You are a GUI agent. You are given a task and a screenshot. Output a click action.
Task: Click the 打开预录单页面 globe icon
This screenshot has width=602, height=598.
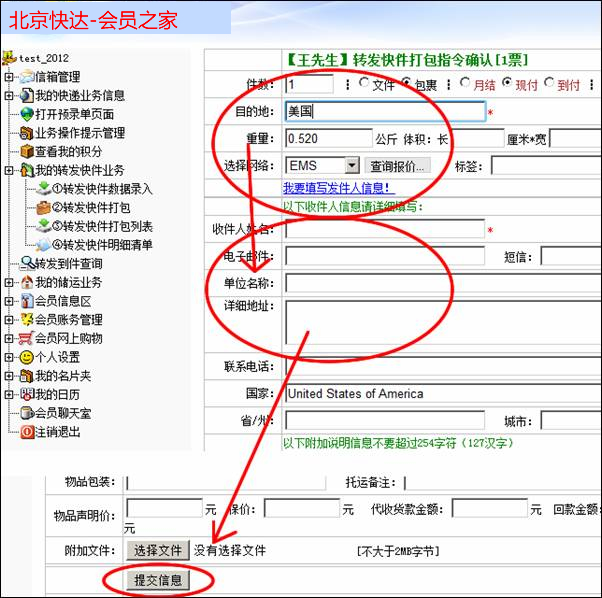click(x=27, y=115)
